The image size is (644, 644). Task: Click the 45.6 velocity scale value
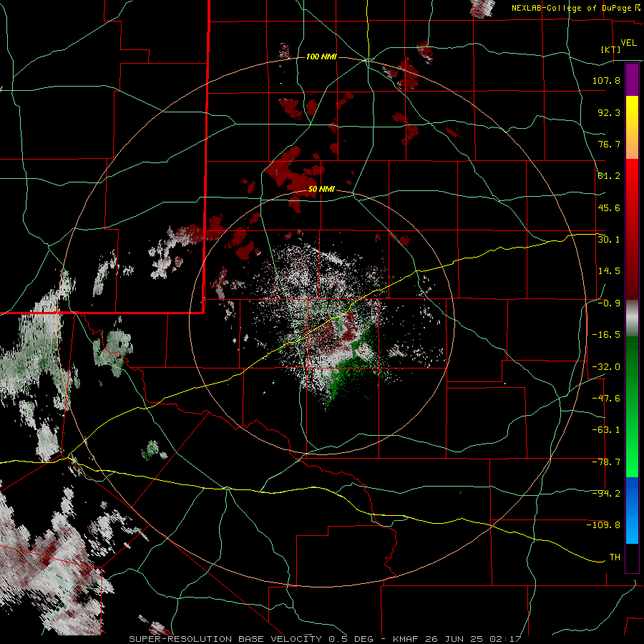tap(609, 208)
